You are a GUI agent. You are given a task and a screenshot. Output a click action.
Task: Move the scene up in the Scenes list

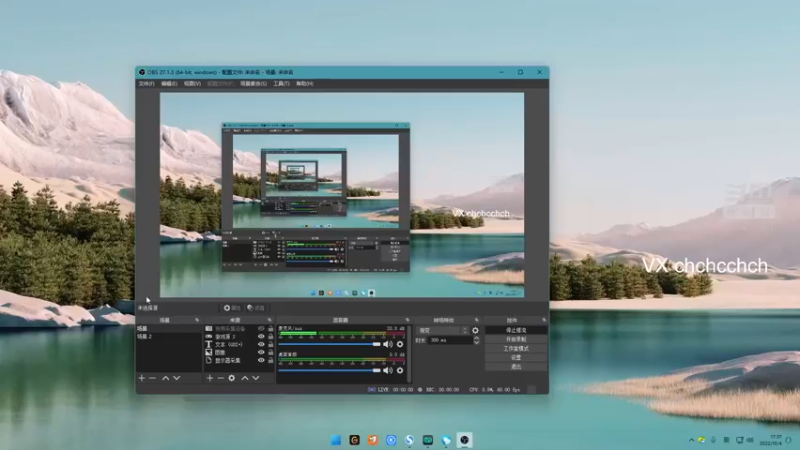(x=165, y=378)
